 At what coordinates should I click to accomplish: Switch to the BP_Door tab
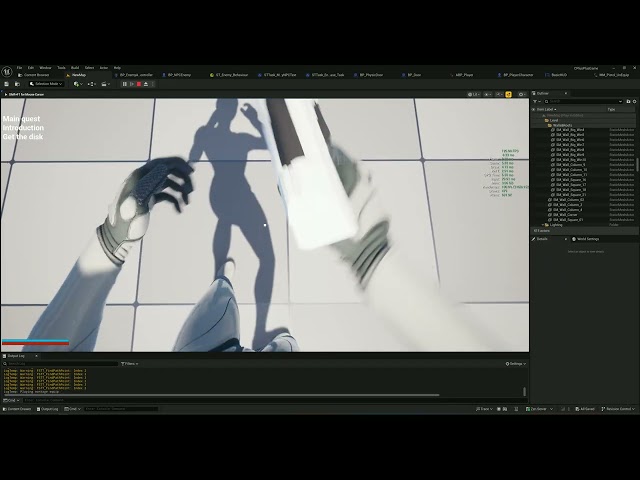pos(414,75)
